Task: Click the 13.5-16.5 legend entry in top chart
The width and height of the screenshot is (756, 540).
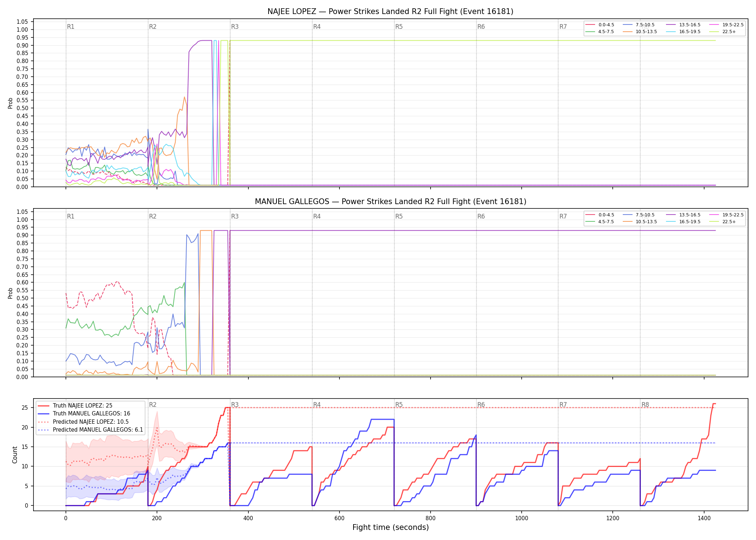Action: point(683,25)
